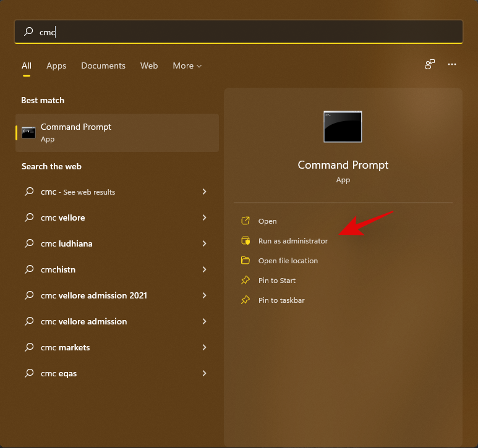The width and height of the screenshot is (478, 448).
Task: Expand arrow for cmc vellore suggestion
Action: coord(204,218)
